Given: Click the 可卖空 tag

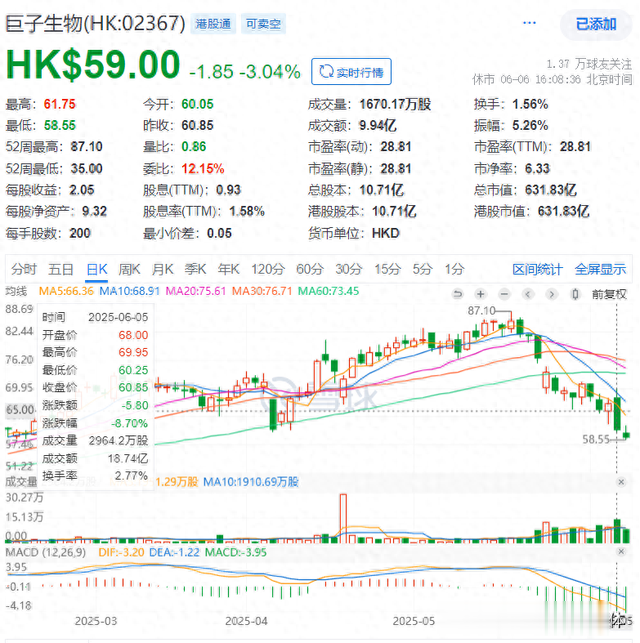Looking at the screenshot, I should (263, 24).
